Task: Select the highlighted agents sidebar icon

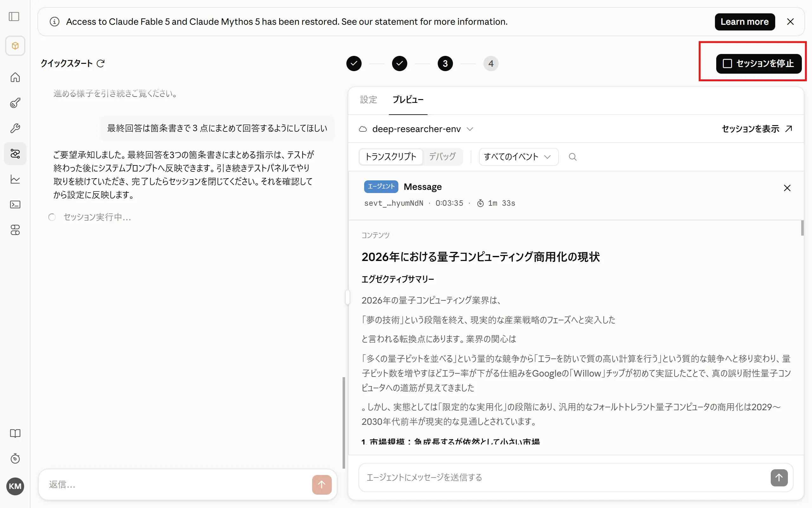Action: (x=15, y=154)
